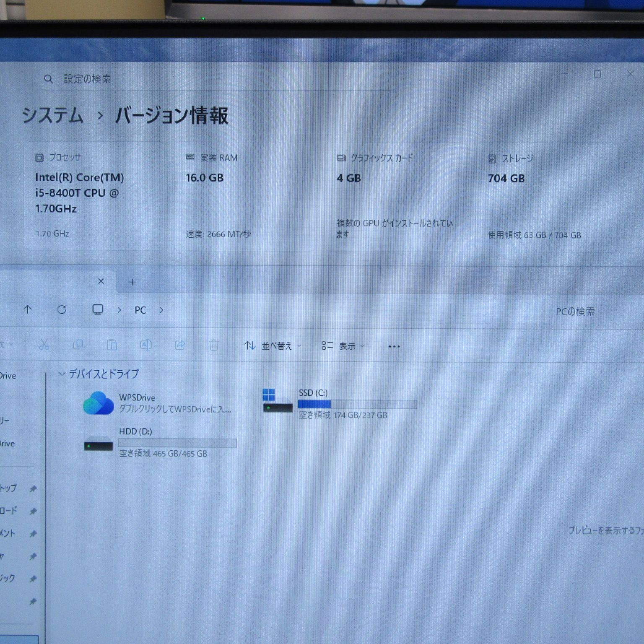Screen dimensions: 644x644
Task: Click the WPSDrive name label
Action: click(x=137, y=397)
